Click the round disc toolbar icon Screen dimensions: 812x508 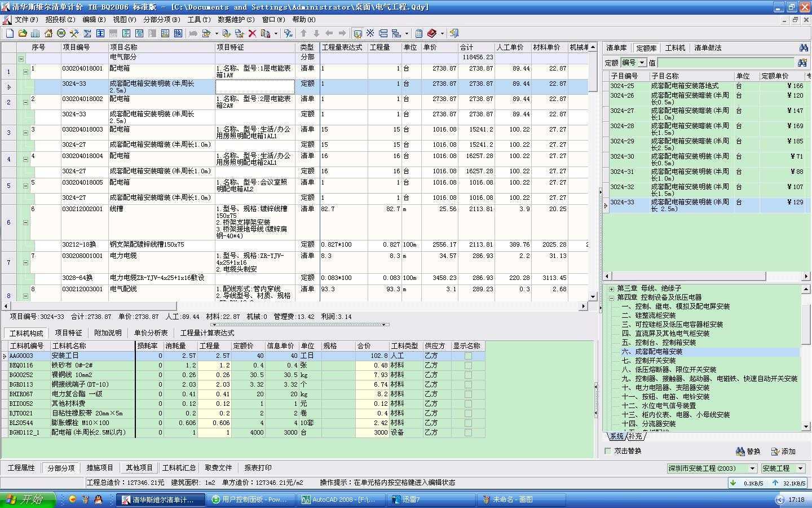point(61,33)
